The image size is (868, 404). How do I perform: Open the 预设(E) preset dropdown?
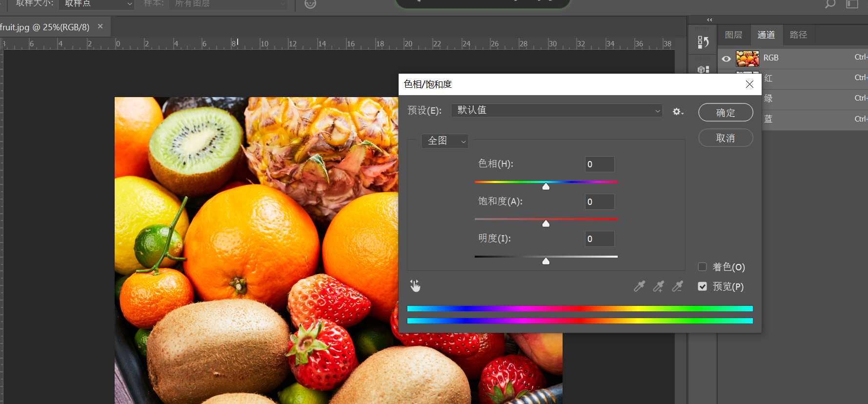(557, 110)
